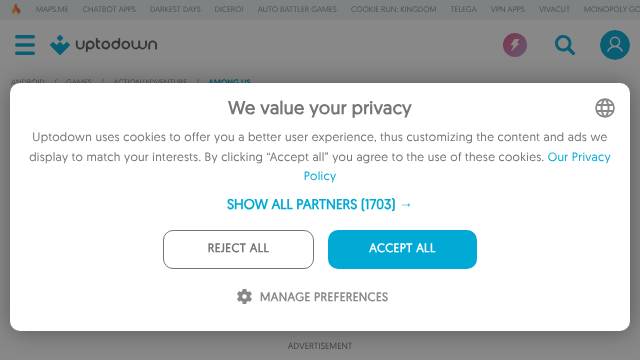The height and width of the screenshot is (360, 640).
Task: Open the hamburger menu
Action: tap(25, 44)
